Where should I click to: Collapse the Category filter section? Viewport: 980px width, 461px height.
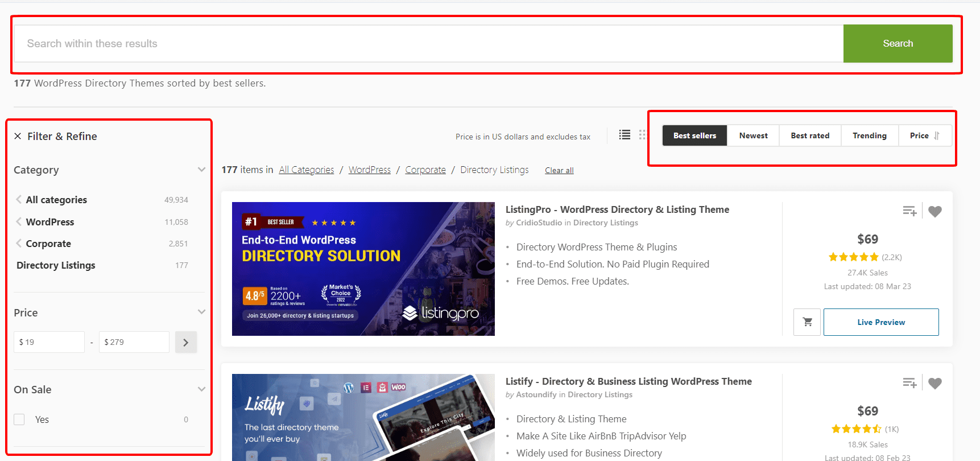point(201,170)
